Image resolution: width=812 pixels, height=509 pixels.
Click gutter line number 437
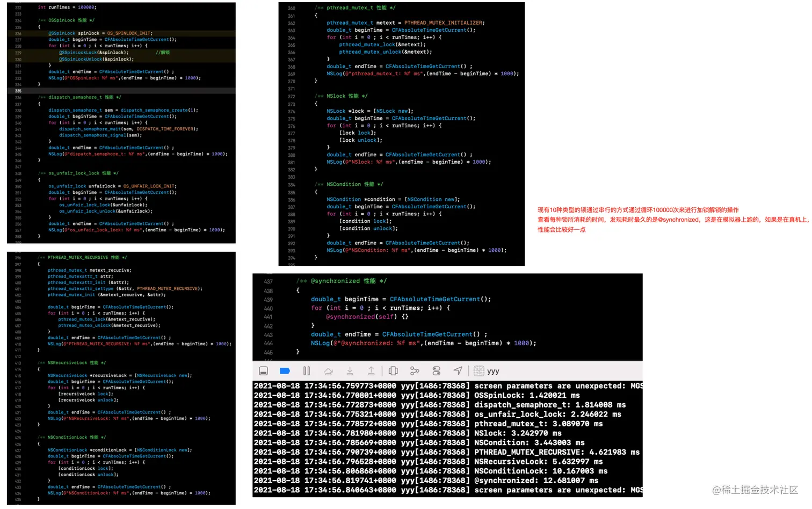click(269, 282)
